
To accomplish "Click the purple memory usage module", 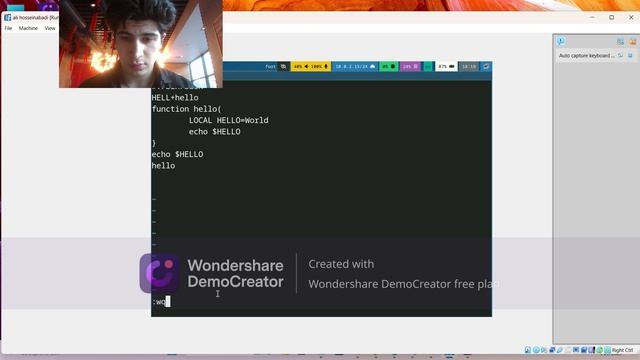I will 410,67.
